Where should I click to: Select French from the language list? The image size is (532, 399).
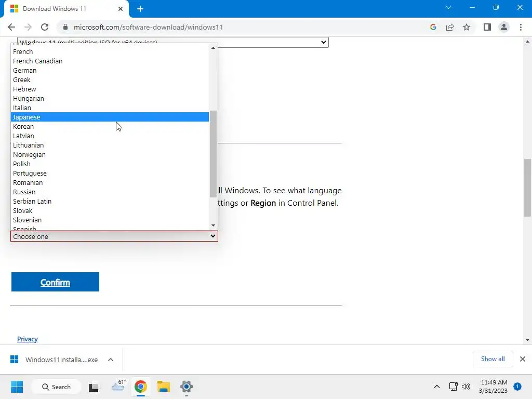coord(110,51)
